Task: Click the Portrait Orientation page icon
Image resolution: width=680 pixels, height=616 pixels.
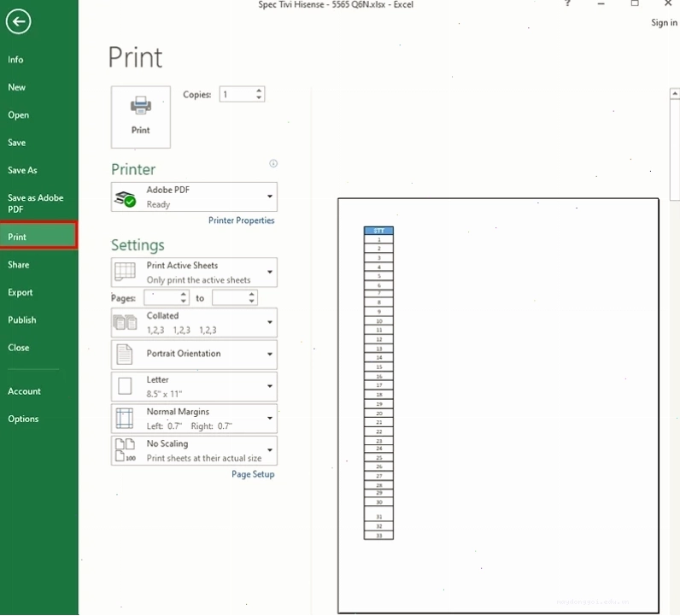Action: tap(125, 355)
